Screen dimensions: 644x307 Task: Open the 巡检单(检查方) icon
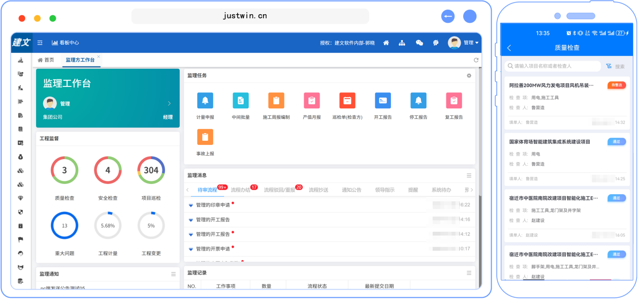(347, 101)
